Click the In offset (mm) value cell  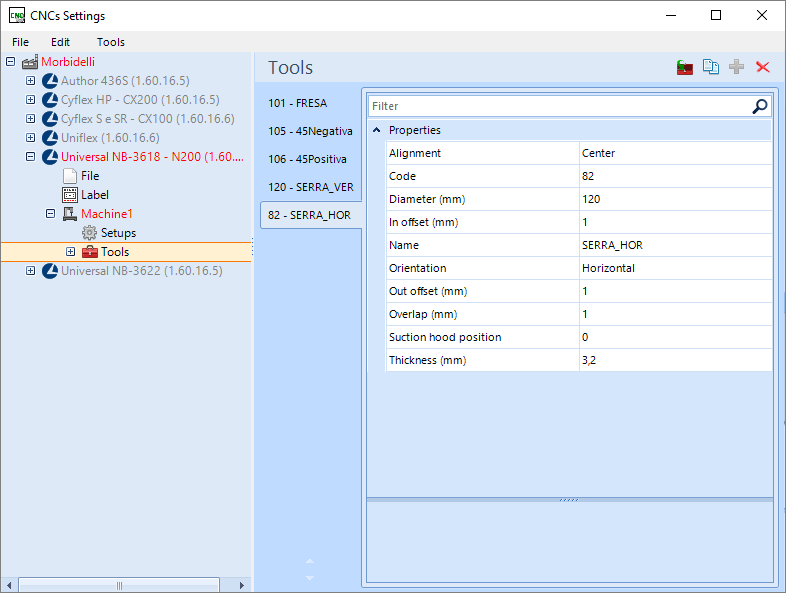pyautogui.click(x=675, y=223)
